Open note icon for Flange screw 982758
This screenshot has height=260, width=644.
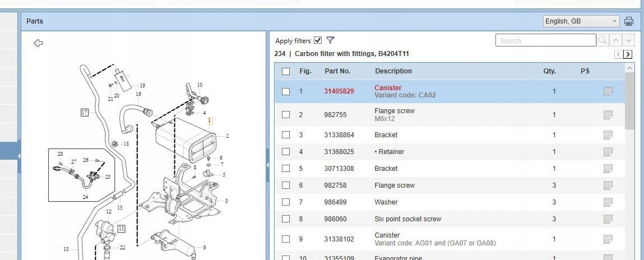[608, 185]
